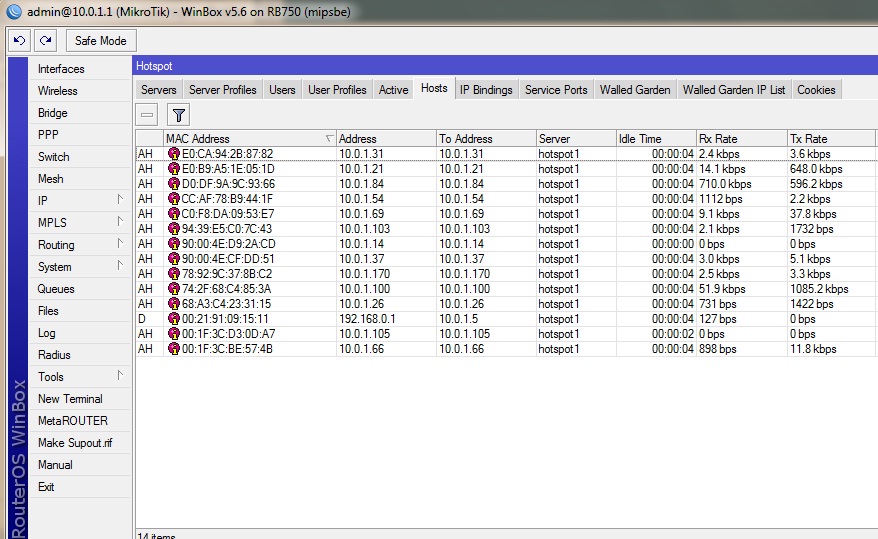Viewport: 878px width, 539px height.
Task: Open the Filter funnel icon
Action: tap(179, 115)
